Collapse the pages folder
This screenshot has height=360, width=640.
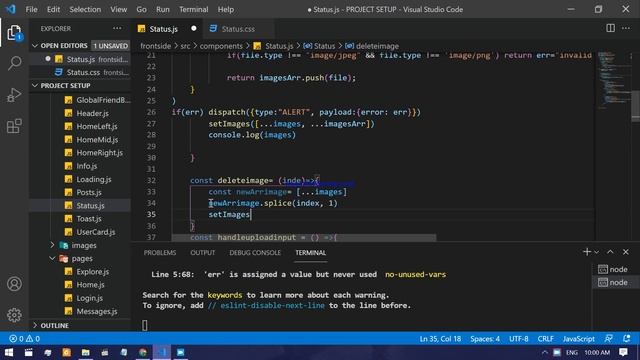(52, 258)
